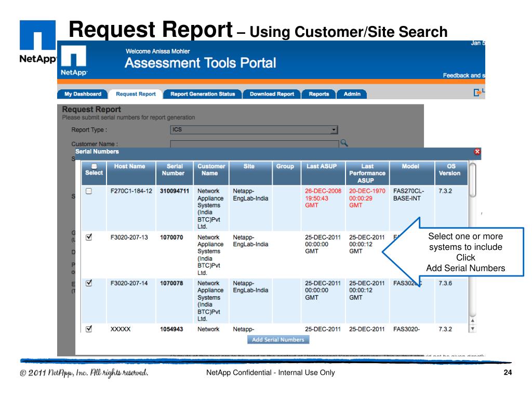Focus the Customer Name input field
Viewport: 532px width, 399px height.
click(x=255, y=144)
